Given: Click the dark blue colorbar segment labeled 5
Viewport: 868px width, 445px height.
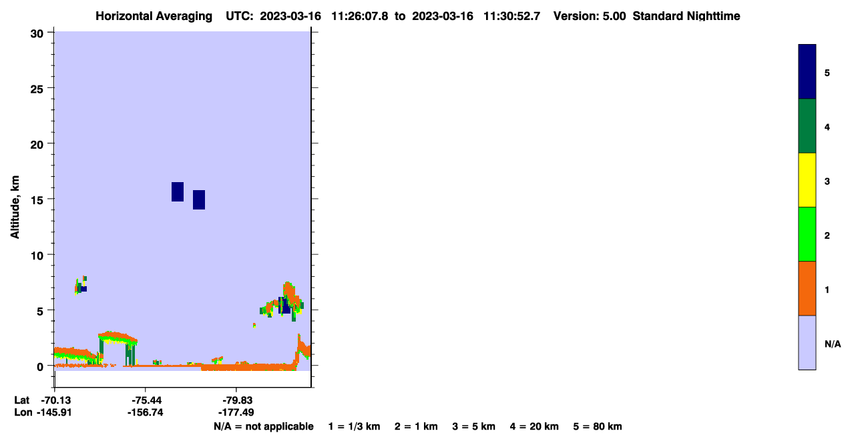Looking at the screenshot, I should [x=807, y=72].
